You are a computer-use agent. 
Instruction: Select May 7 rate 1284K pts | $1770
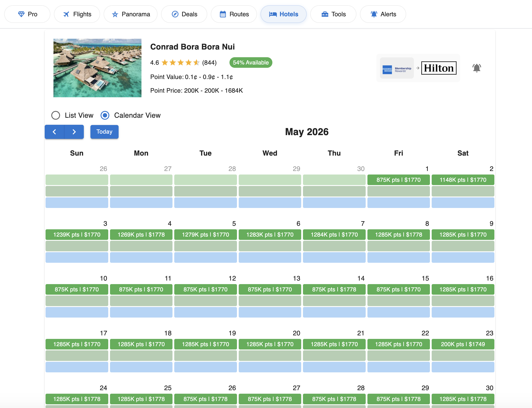pyautogui.click(x=334, y=235)
